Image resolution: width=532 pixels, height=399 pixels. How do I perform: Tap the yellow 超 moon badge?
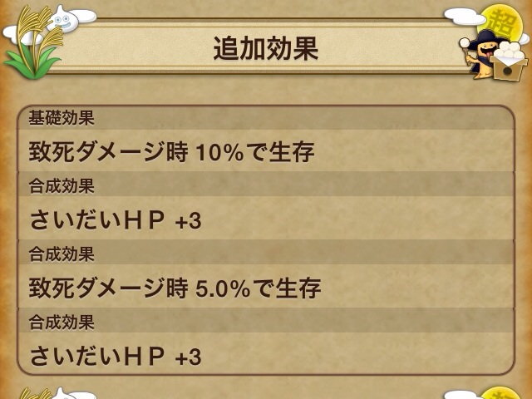coord(499,21)
